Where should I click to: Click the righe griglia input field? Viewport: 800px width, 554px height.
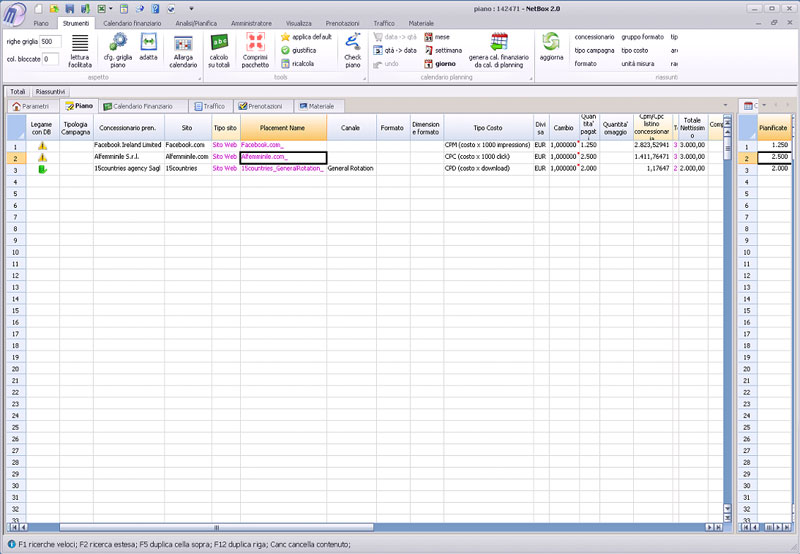pos(49,42)
